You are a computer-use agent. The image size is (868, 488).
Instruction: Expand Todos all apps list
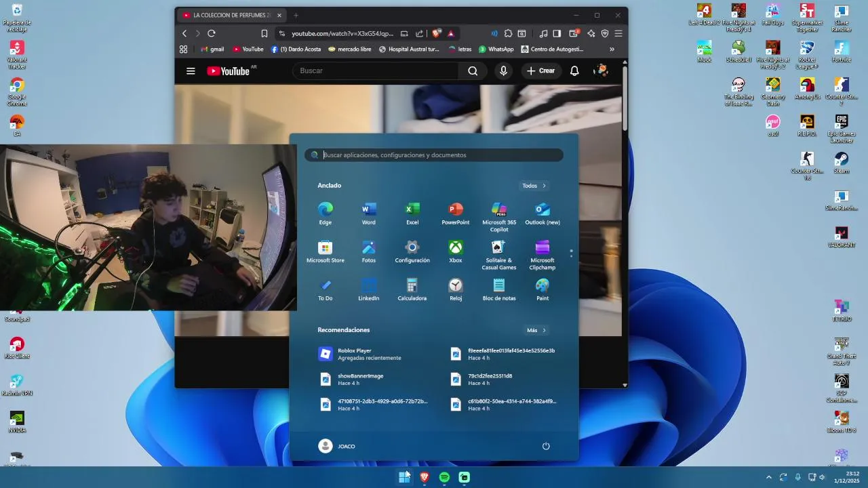[534, 186]
